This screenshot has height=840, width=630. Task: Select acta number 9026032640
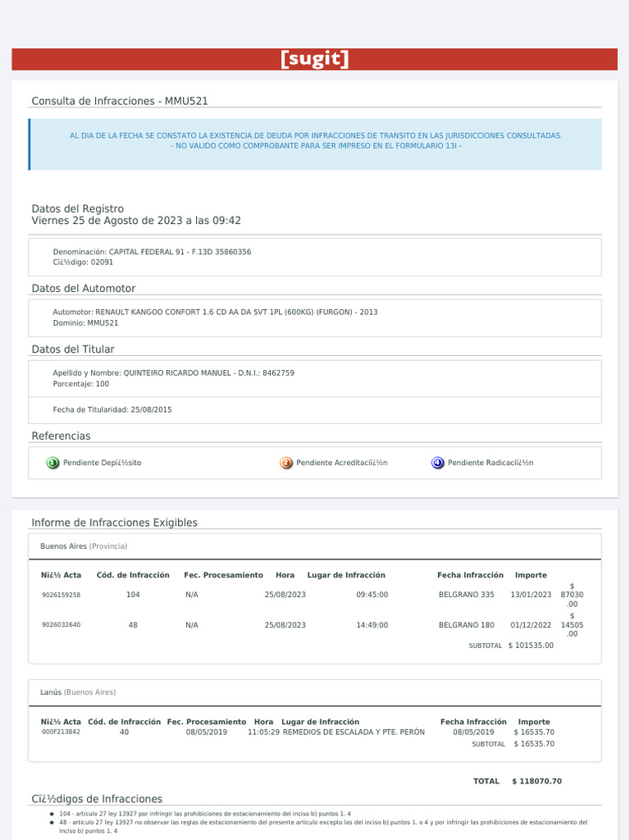(x=61, y=625)
